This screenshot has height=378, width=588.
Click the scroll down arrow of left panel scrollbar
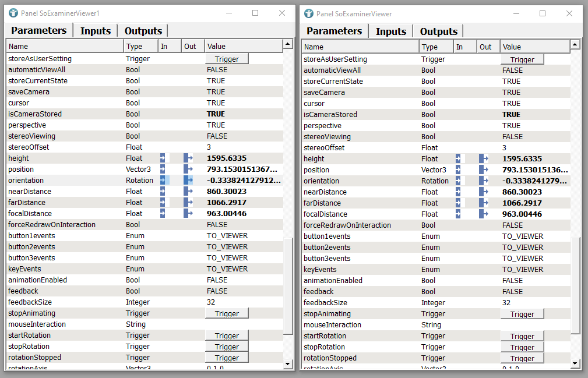click(x=288, y=363)
